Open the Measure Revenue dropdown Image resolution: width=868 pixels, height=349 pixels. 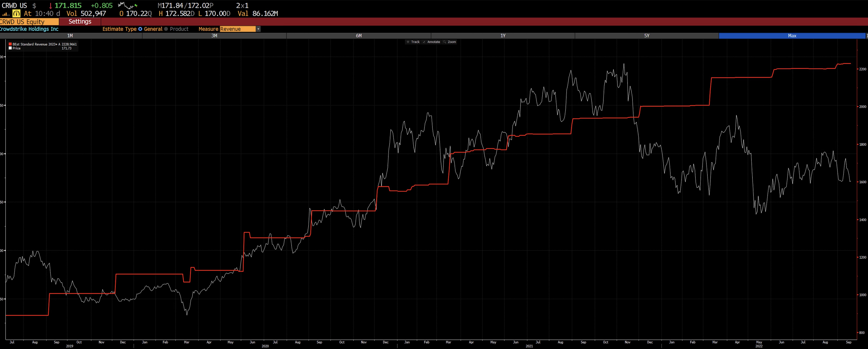point(240,29)
